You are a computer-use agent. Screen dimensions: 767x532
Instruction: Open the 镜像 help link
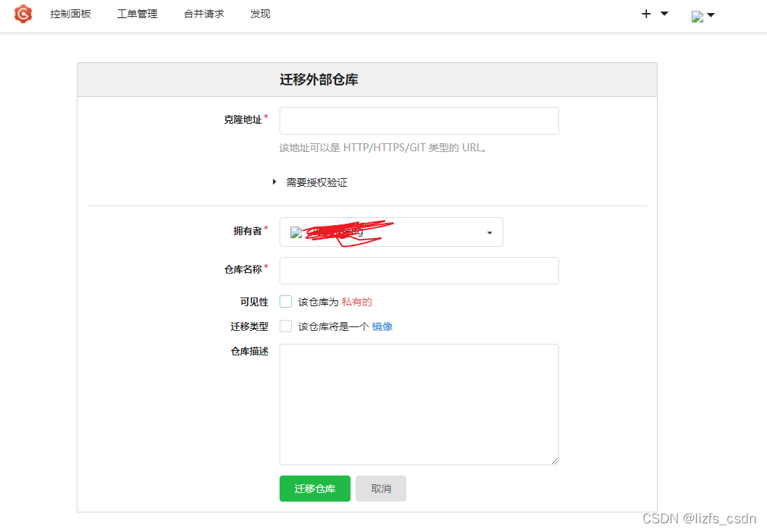click(x=382, y=326)
